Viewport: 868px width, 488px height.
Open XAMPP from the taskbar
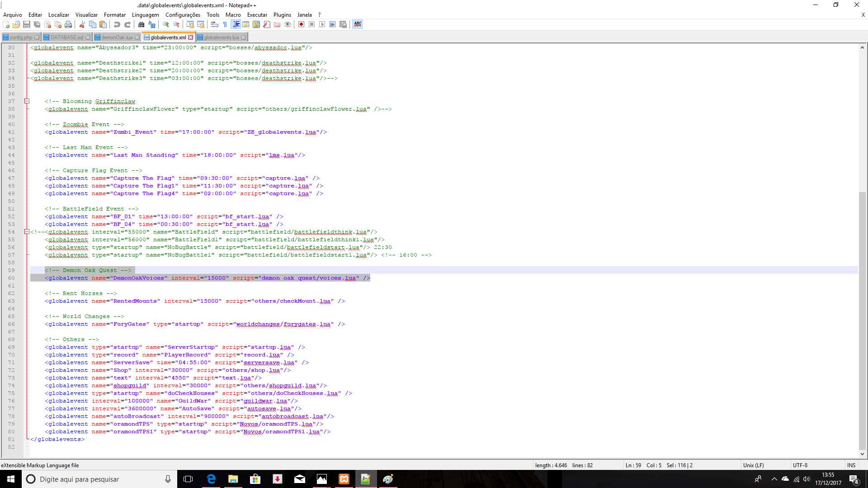pyautogui.click(x=344, y=479)
